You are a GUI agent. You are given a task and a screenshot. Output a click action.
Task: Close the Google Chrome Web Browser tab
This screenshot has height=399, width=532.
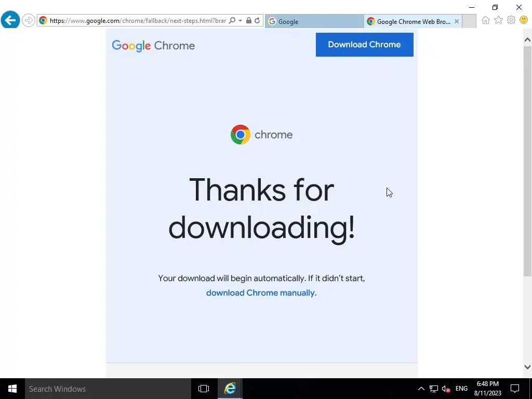pos(457,21)
